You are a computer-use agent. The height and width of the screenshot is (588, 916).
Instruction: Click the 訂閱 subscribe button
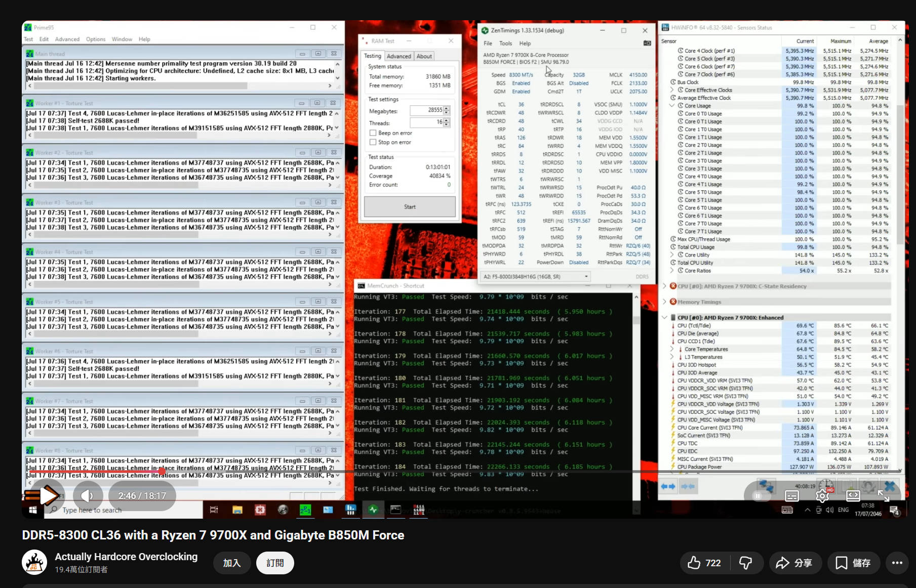[275, 563]
